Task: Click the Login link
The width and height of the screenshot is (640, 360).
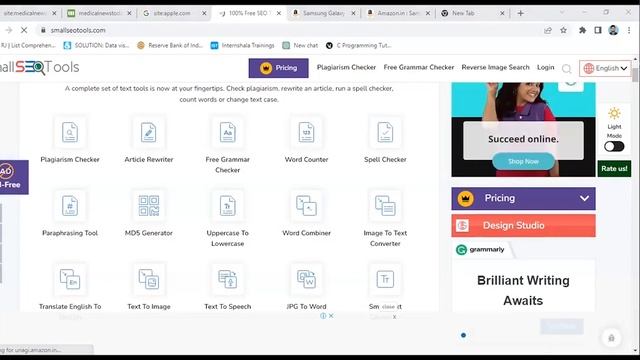Action: [546, 67]
